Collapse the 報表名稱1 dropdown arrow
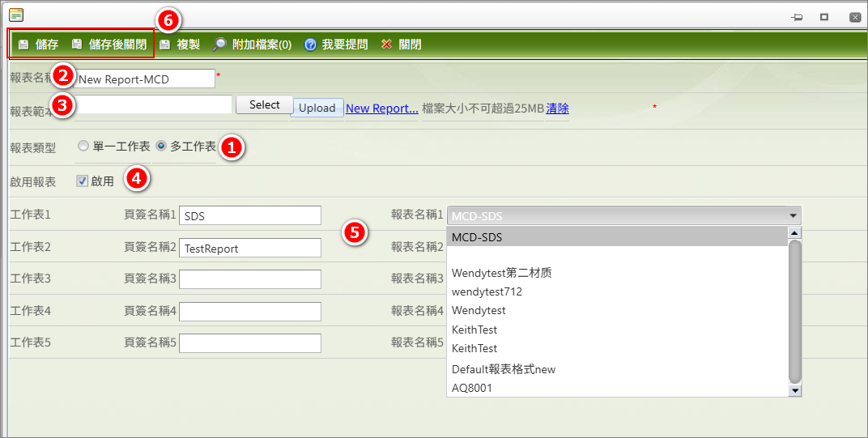The width and height of the screenshot is (868, 438). 793,215
